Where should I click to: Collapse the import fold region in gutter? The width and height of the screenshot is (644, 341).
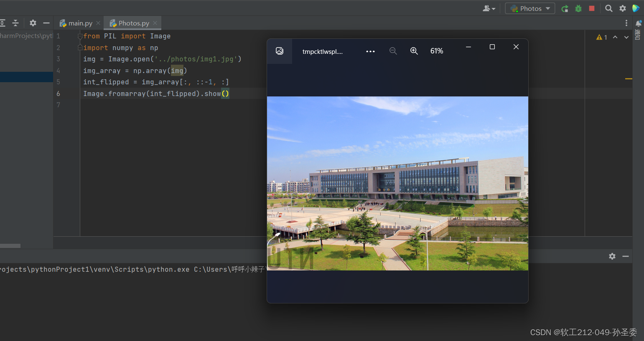[x=79, y=36]
